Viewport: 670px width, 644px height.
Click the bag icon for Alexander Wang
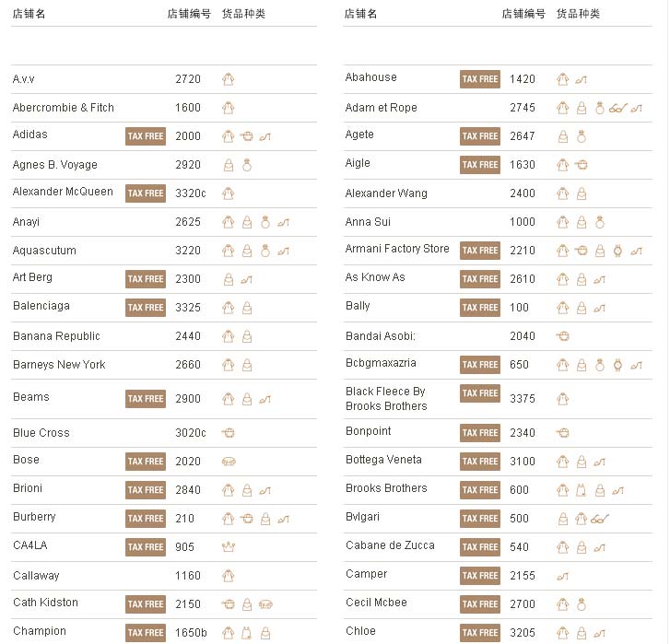[x=582, y=194]
